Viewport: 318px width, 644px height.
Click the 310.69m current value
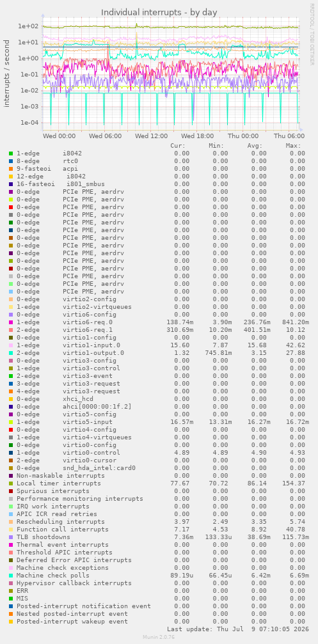180,330
